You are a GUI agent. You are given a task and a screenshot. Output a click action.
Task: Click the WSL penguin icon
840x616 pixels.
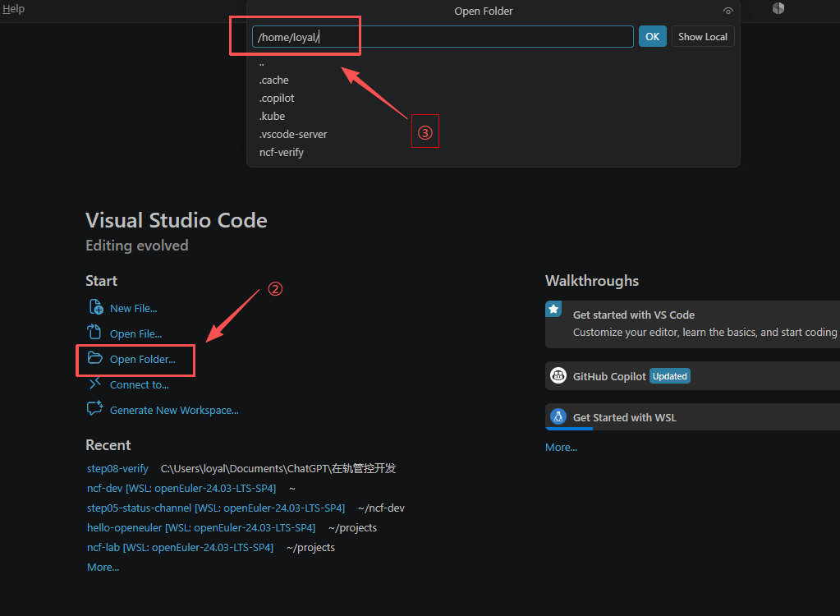point(558,416)
